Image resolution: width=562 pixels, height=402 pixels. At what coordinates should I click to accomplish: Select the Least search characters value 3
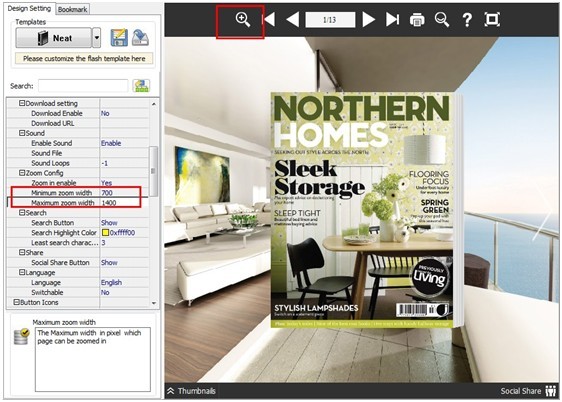104,243
